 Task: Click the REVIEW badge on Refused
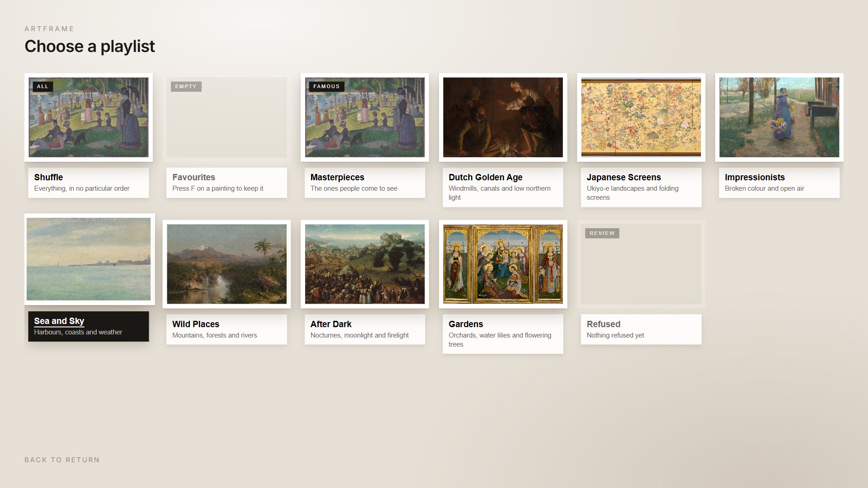[602, 233]
